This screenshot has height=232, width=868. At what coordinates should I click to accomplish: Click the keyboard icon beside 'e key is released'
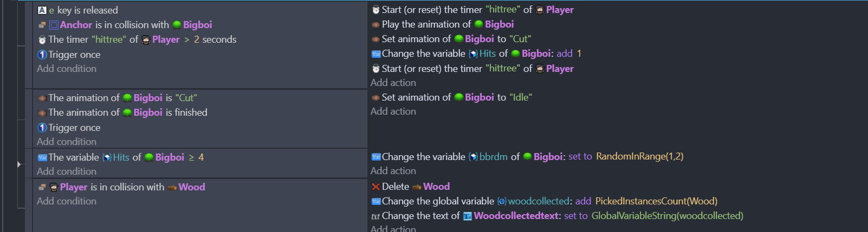click(42, 10)
